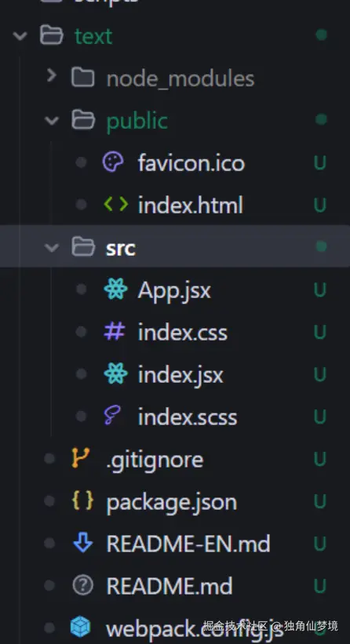Image resolution: width=350 pixels, height=644 pixels.
Task: Click the palette icon beside favicon.ico
Action: pyautogui.click(x=112, y=162)
